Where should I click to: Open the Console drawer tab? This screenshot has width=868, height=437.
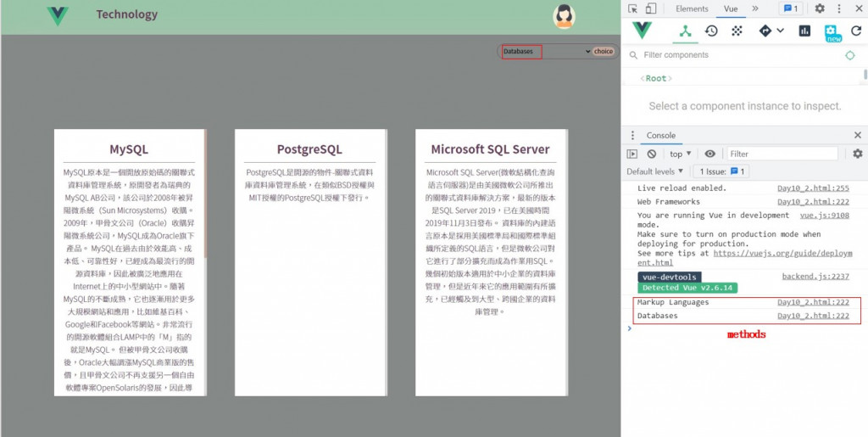661,135
